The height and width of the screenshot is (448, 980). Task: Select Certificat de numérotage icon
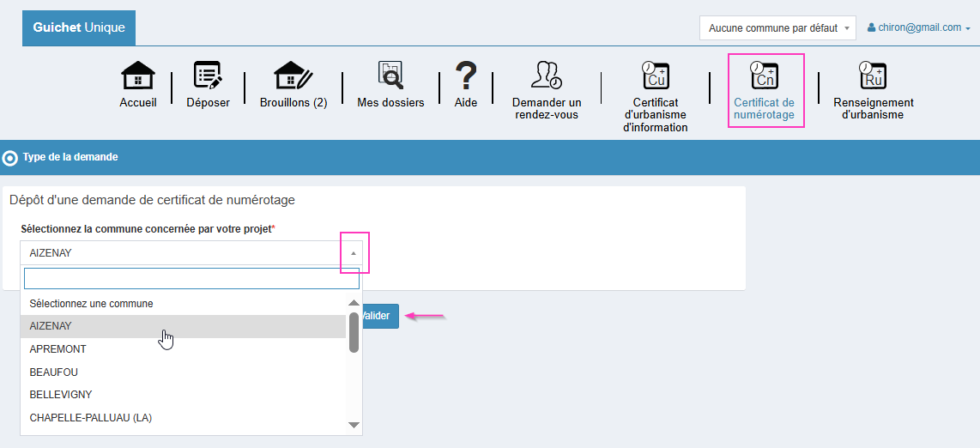coord(764,76)
